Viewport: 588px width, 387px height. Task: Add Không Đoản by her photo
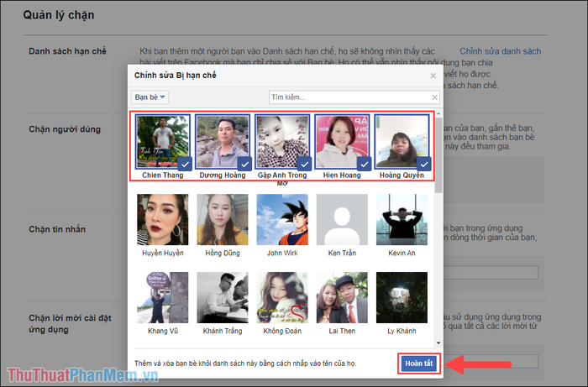pos(282,297)
